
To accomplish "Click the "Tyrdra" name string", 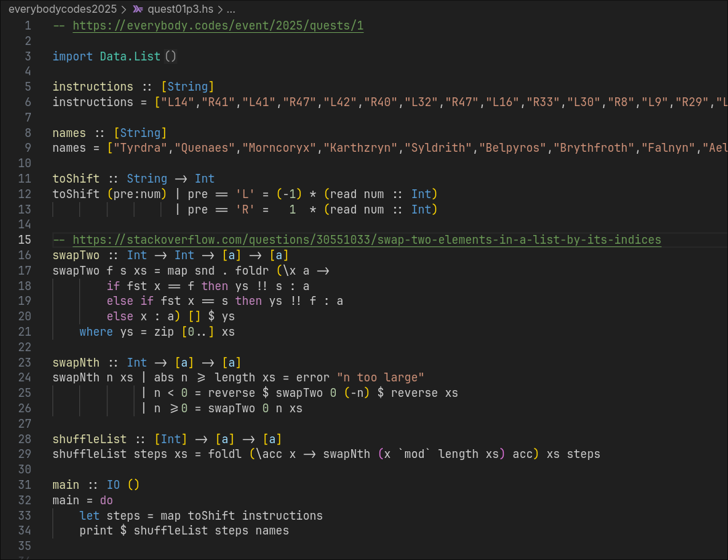I will [140, 148].
